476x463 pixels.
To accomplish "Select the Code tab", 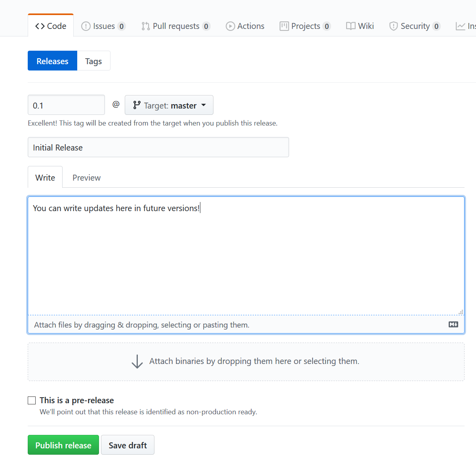I will (x=50, y=26).
